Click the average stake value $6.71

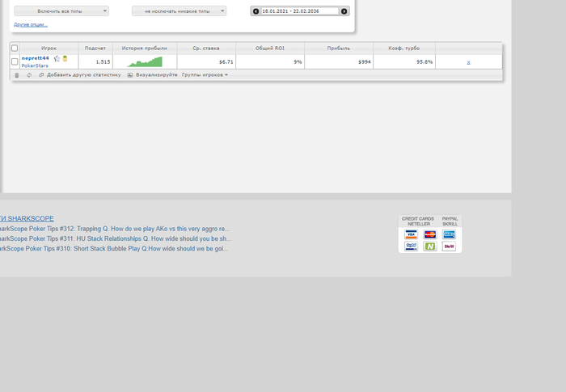(x=226, y=62)
